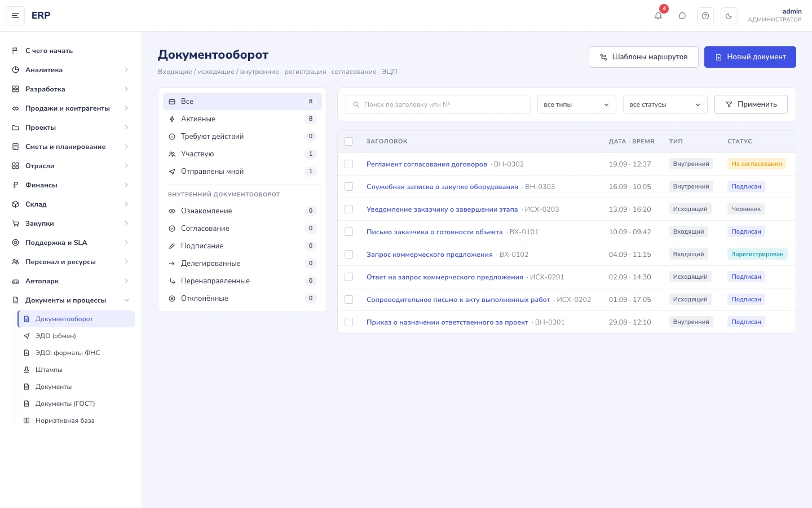Check the Регламент согласования договоров row checkbox

348,164
